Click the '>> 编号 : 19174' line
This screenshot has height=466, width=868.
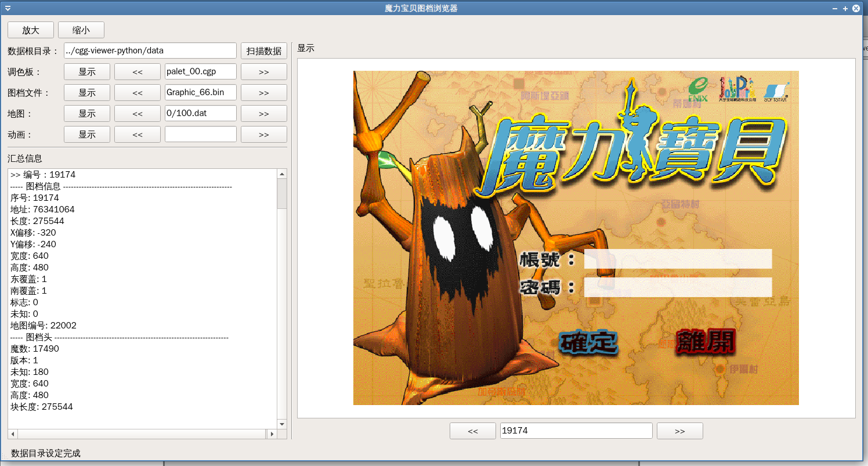point(43,175)
